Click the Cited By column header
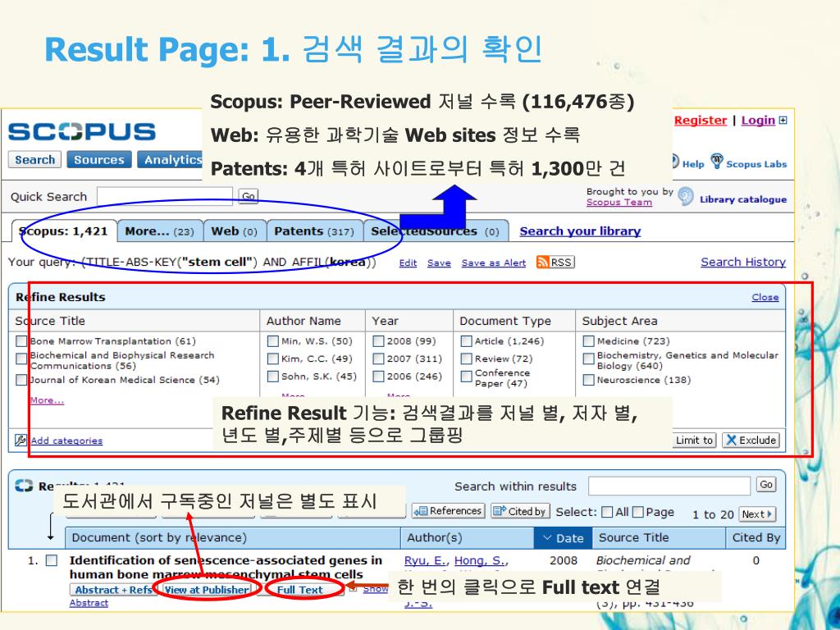The image size is (840, 630). tap(756, 538)
